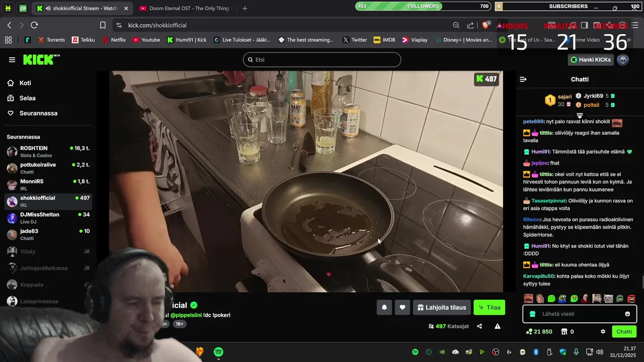Click the zoom magnifier icon in address bar
This screenshot has height=362, width=644.
pos(456,25)
